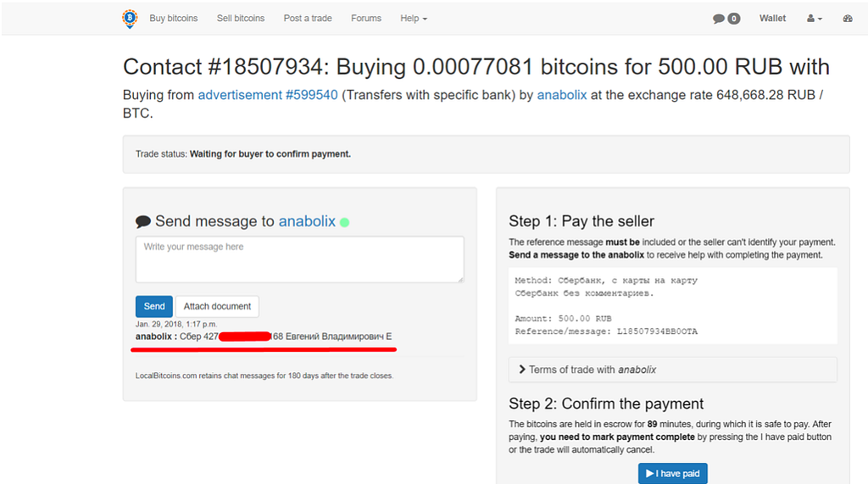Open the chat notifications bubble icon
Screen dimensions: 868x484
tap(719, 19)
